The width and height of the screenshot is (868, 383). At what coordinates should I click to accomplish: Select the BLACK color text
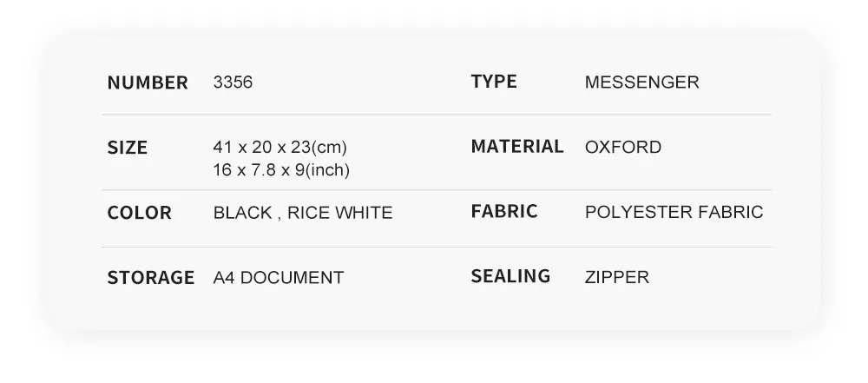pyautogui.click(x=242, y=212)
